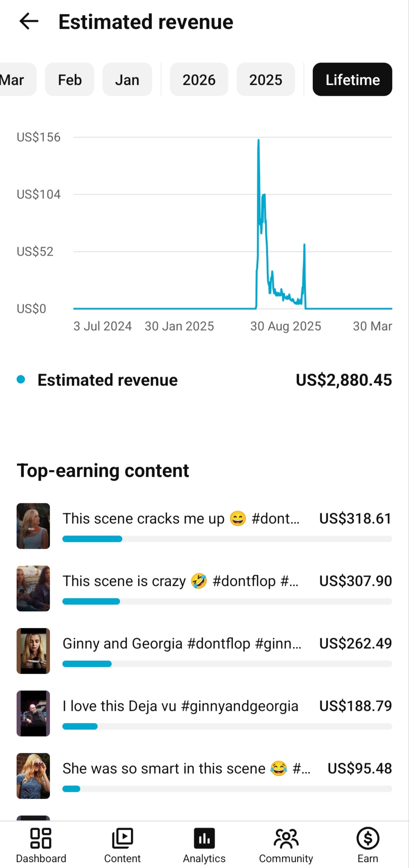Click the US$318.61 revenue progress bar

(x=227, y=539)
